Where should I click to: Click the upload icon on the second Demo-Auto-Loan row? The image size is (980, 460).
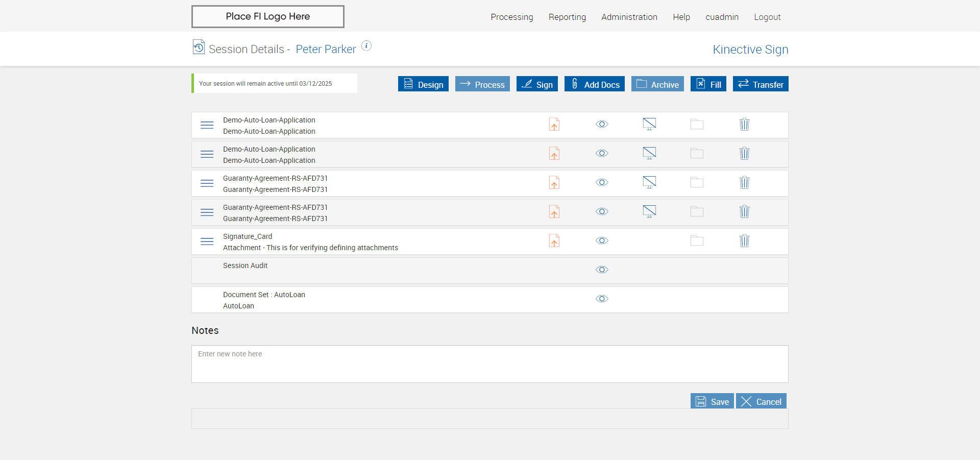(554, 154)
